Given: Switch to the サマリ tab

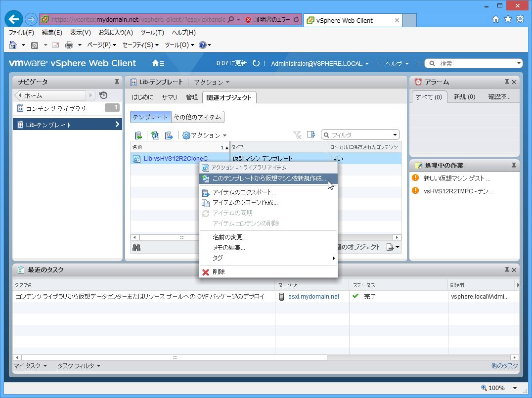Looking at the screenshot, I should (x=170, y=97).
